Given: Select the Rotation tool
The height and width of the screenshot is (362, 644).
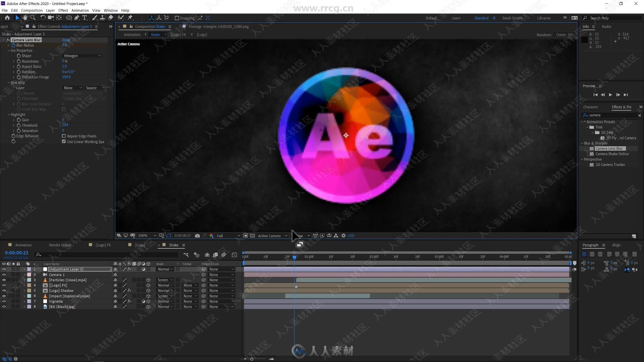Looking at the screenshot, I should 43,18.
